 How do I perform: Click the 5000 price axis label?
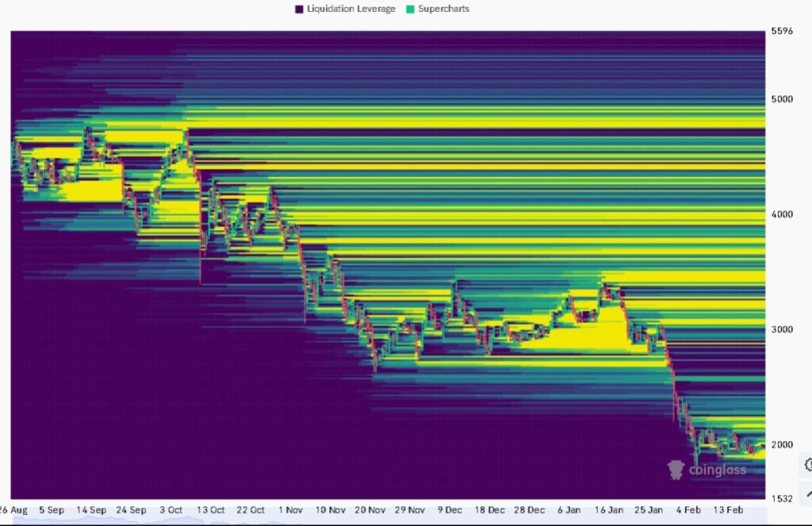tap(782, 99)
